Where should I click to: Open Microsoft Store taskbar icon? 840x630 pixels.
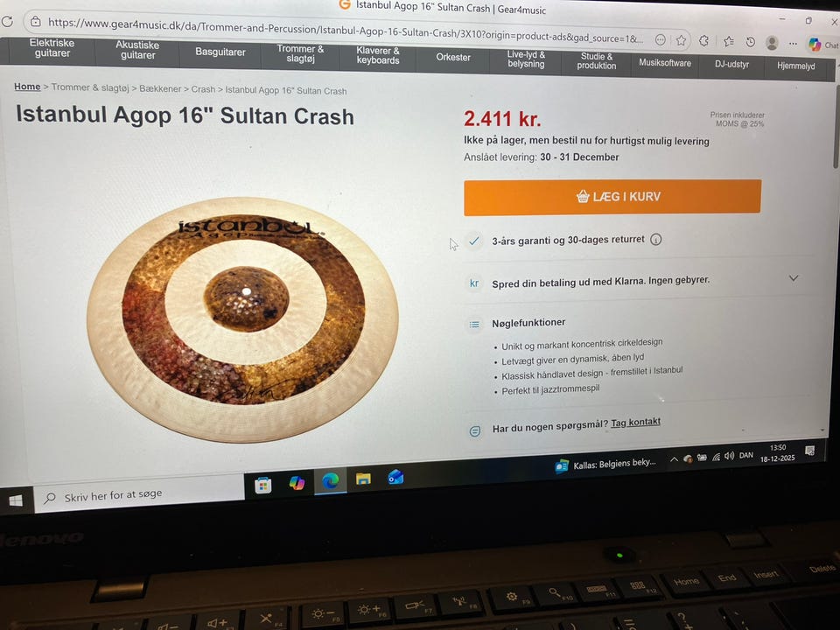pos(262,485)
